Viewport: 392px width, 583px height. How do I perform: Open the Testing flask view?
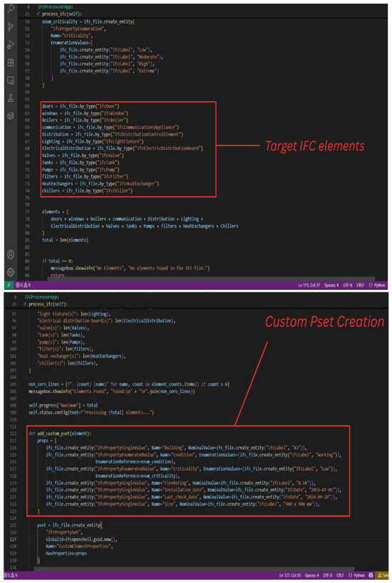(x=11, y=98)
